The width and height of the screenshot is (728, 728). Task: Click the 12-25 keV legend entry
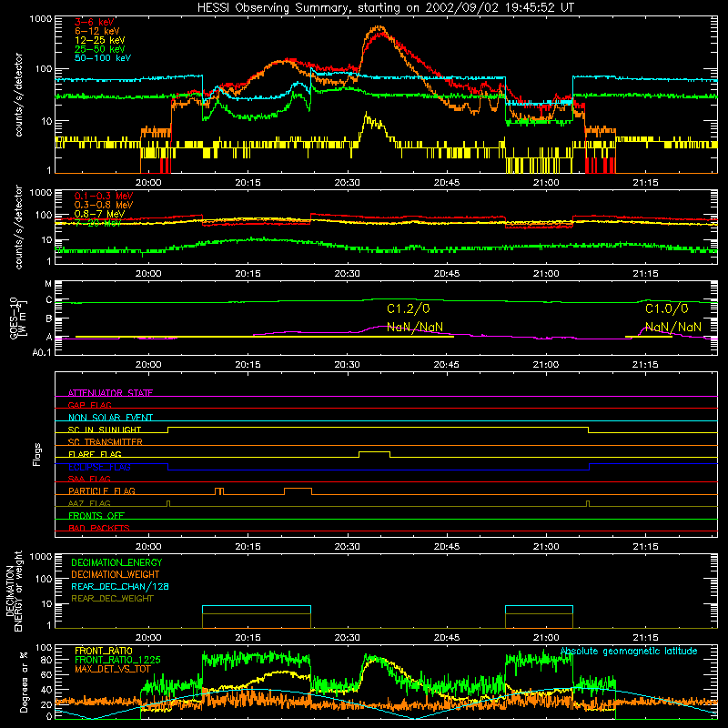(99, 40)
